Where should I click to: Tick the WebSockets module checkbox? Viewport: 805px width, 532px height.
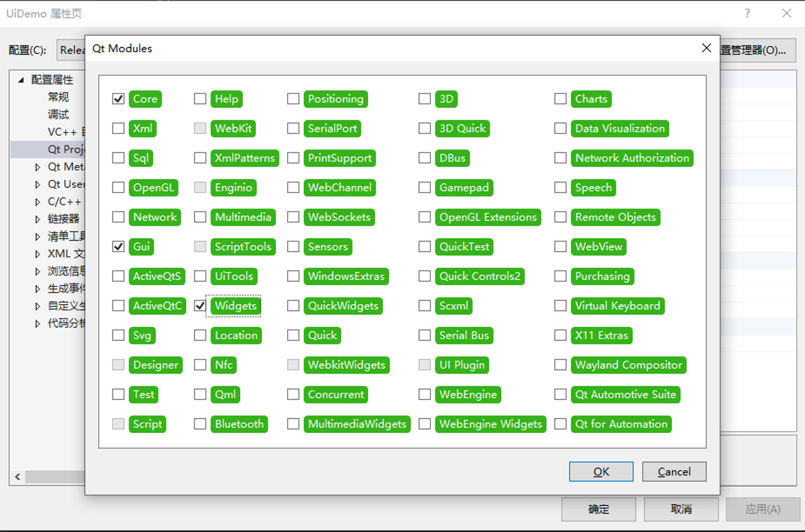(293, 217)
